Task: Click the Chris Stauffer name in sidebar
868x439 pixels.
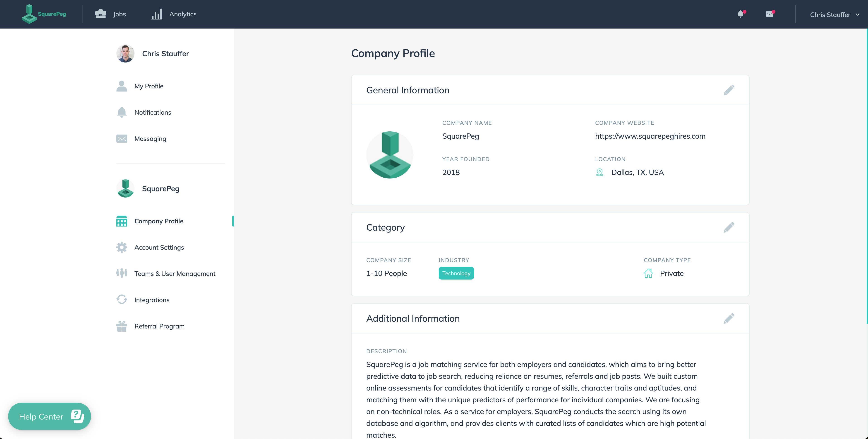Action: [165, 54]
